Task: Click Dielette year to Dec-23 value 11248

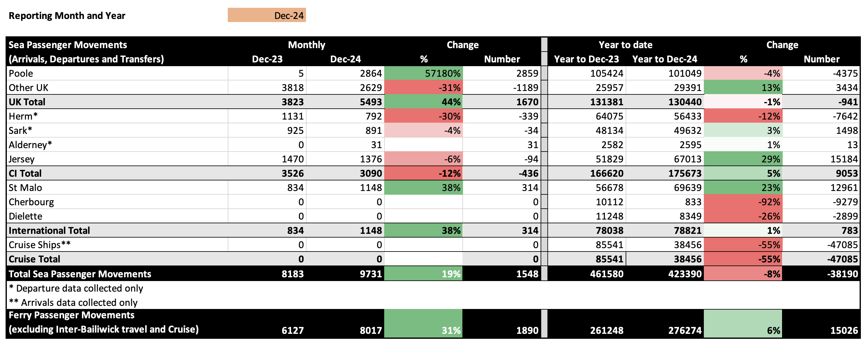Action: (609, 216)
